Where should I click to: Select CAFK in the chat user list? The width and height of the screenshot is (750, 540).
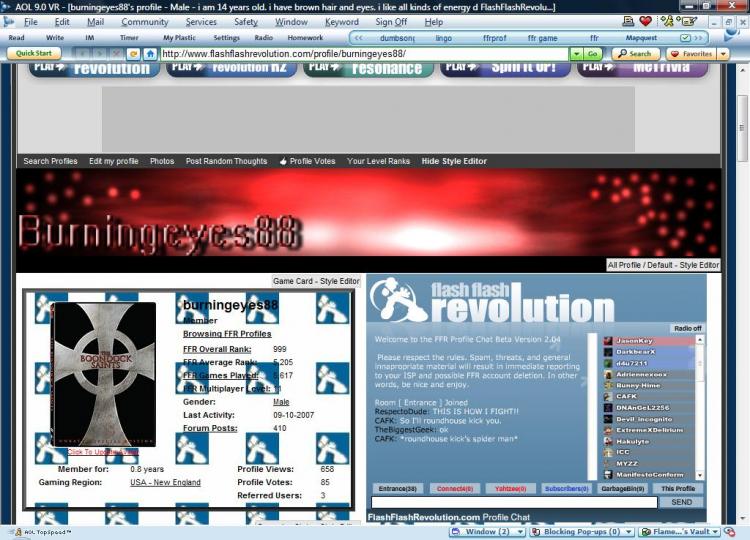(x=648, y=397)
